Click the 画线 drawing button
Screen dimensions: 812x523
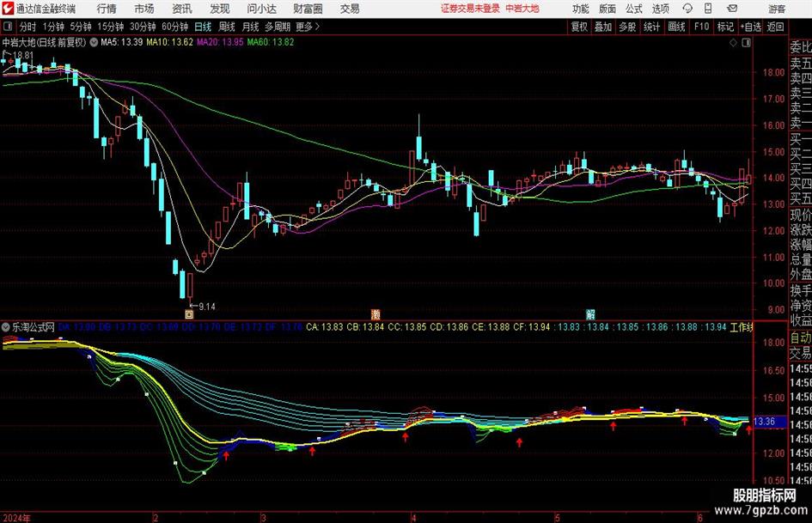click(677, 27)
